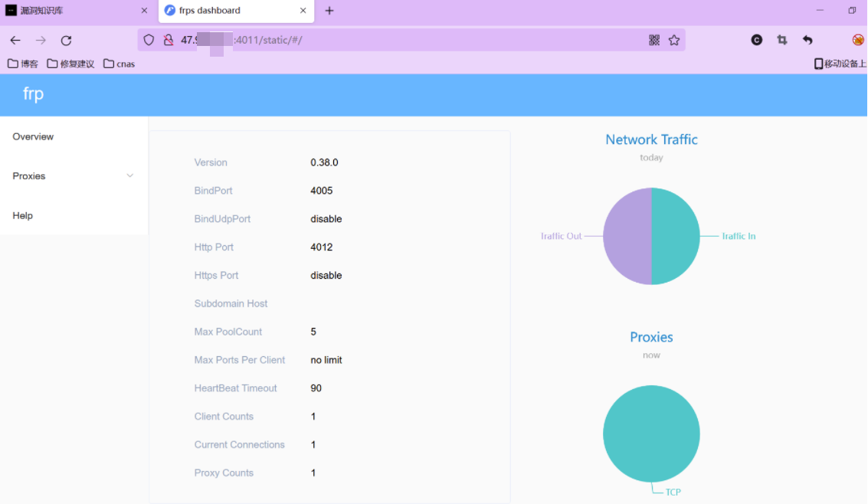Viewport: 868px width, 504px height.
Task: Click the browser forward arrow
Action: pos(41,40)
